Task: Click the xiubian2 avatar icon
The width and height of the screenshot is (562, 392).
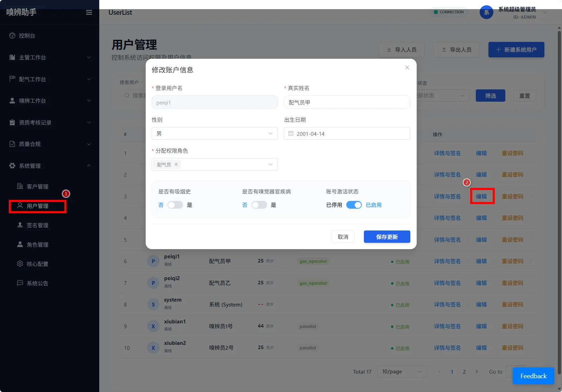Action: pos(153,348)
